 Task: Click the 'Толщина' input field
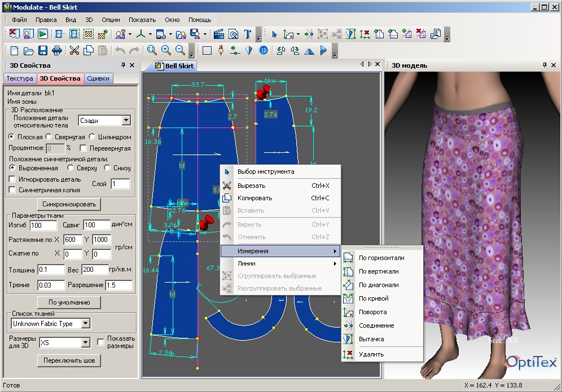coord(51,270)
